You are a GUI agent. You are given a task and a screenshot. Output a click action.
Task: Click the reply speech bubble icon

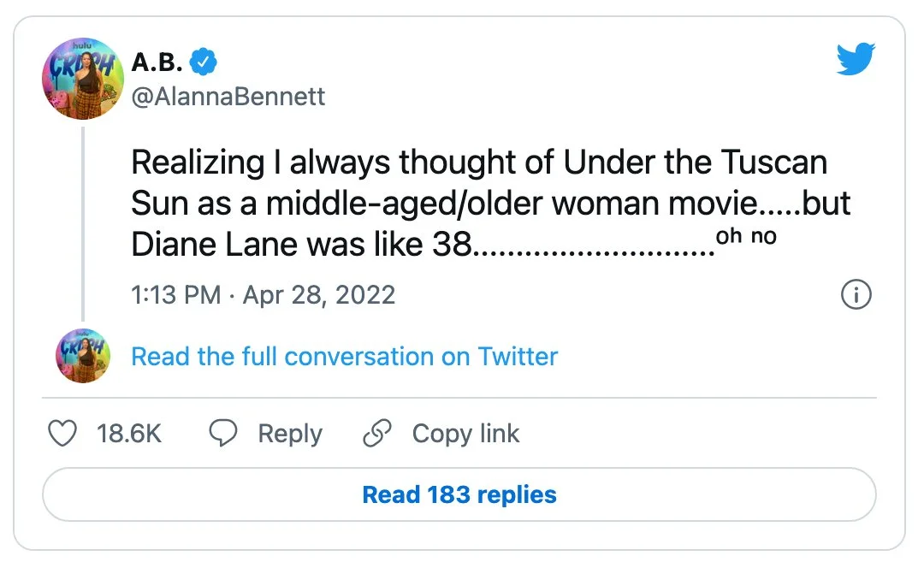pyautogui.click(x=223, y=434)
